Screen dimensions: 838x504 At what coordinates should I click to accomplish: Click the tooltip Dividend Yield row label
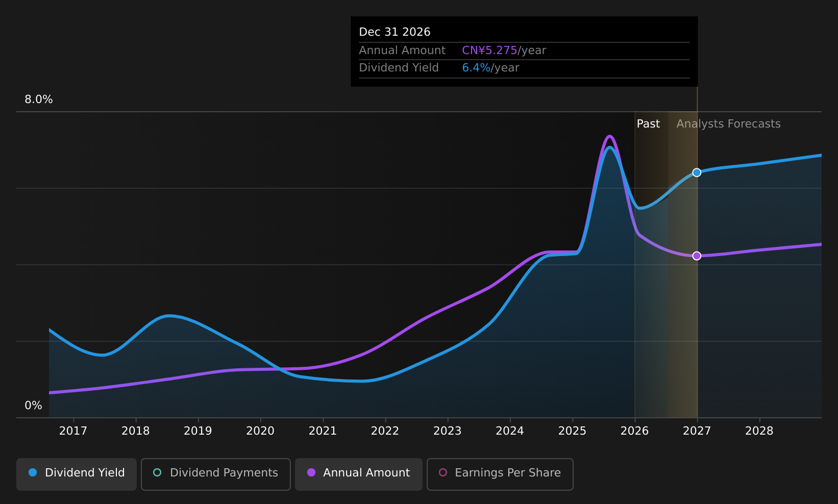[x=399, y=68]
